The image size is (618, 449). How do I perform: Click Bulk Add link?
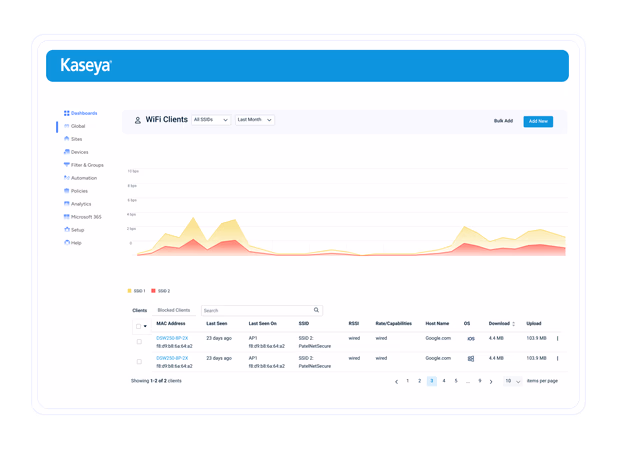pyautogui.click(x=503, y=121)
